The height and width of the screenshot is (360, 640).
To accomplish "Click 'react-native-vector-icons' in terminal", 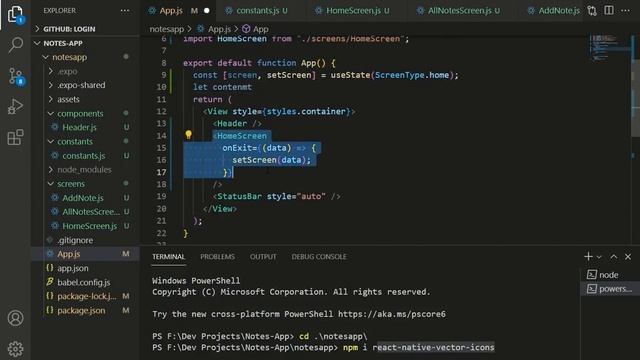I will tap(433, 347).
